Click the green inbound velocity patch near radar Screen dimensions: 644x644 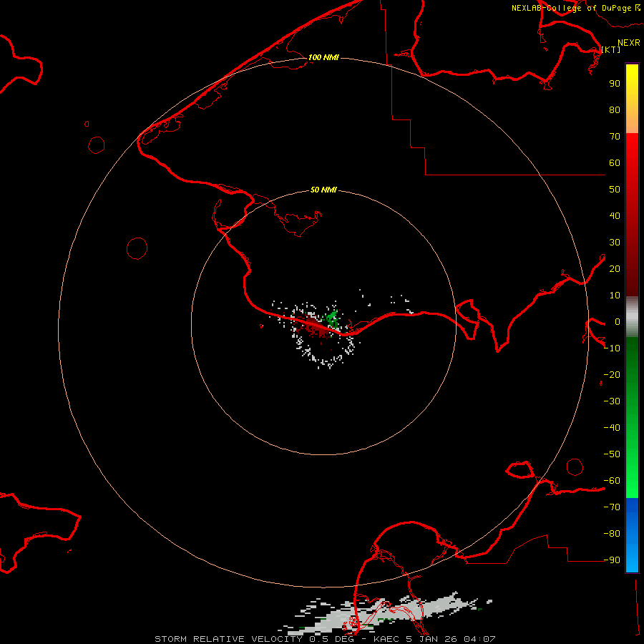click(x=332, y=318)
